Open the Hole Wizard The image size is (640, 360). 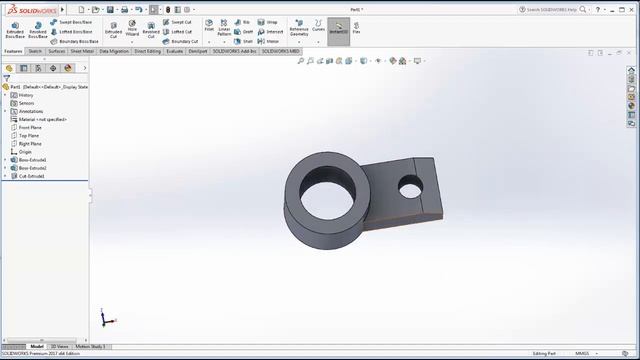pyautogui.click(x=132, y=28)
